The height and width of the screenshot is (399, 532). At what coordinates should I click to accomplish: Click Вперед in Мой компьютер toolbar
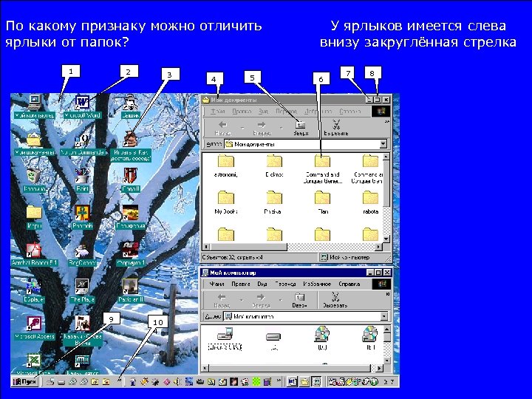pos(261,301)
